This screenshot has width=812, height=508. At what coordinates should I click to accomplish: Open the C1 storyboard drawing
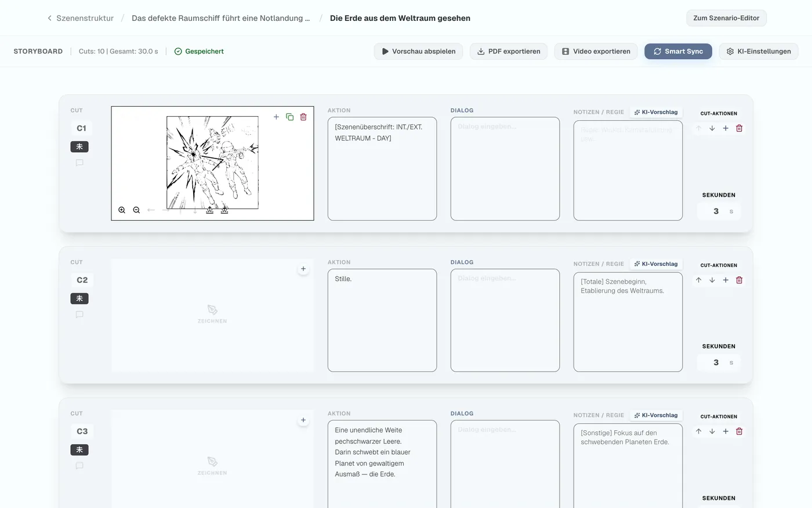tap(212, 163)
